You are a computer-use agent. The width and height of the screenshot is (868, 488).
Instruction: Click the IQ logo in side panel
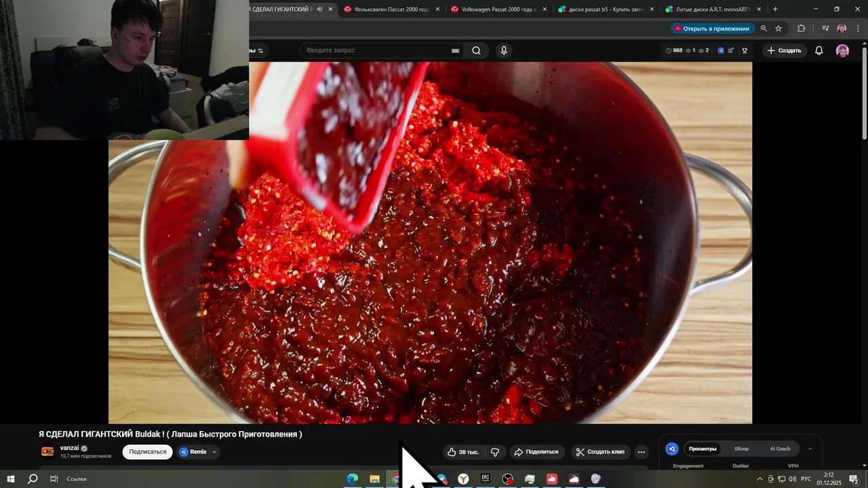point(672,449)
